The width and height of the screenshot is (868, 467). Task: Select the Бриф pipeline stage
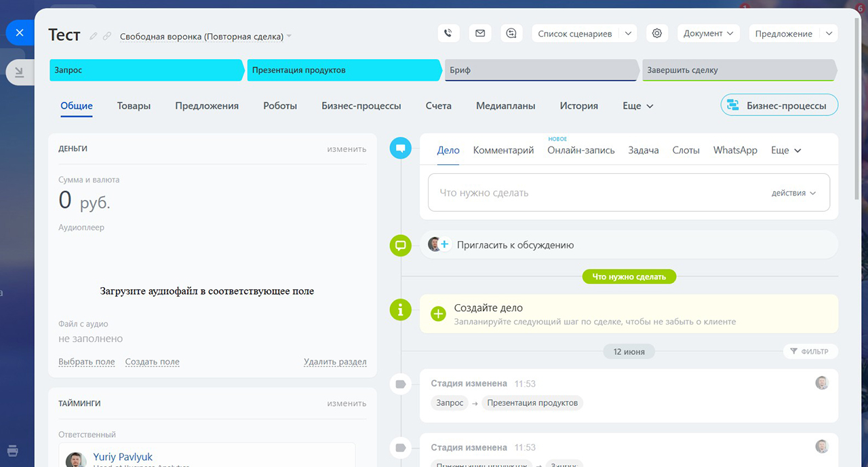tap(540, 70)
